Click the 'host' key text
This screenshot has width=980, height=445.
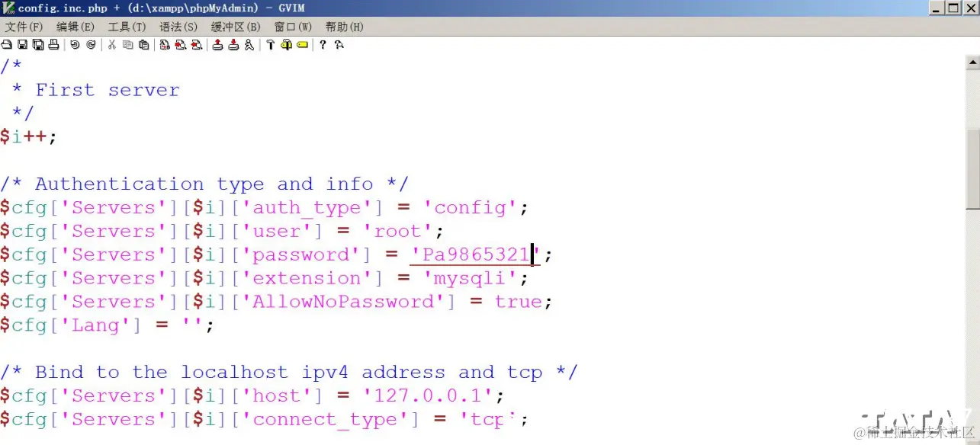pos(277,395)
